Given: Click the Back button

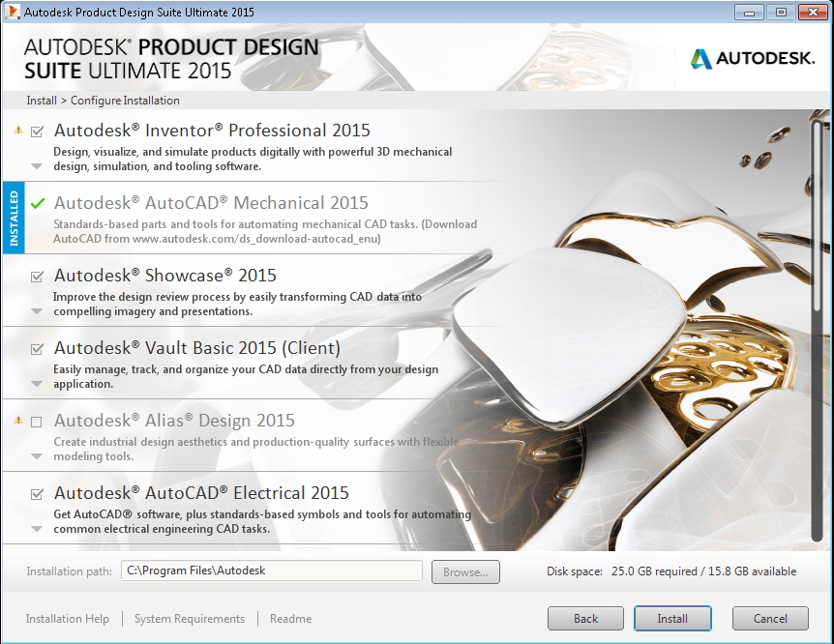Looking at the screenshot, I should coord(585,619).
